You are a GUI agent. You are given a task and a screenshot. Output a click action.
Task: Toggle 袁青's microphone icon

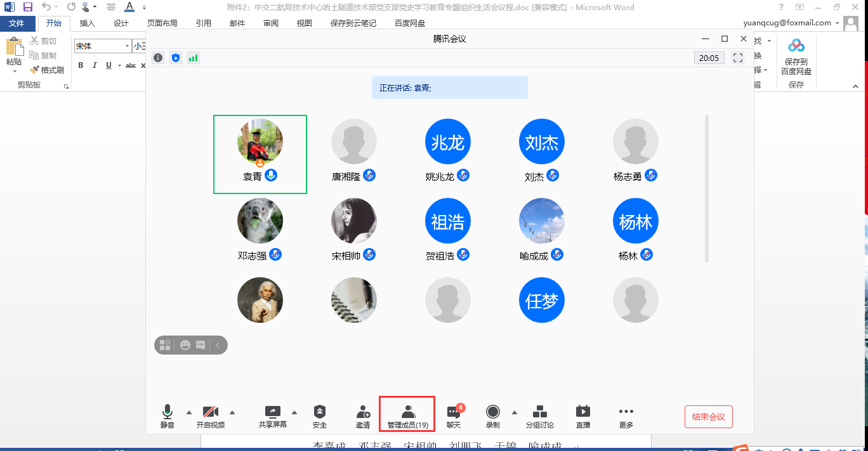[271, 176]
